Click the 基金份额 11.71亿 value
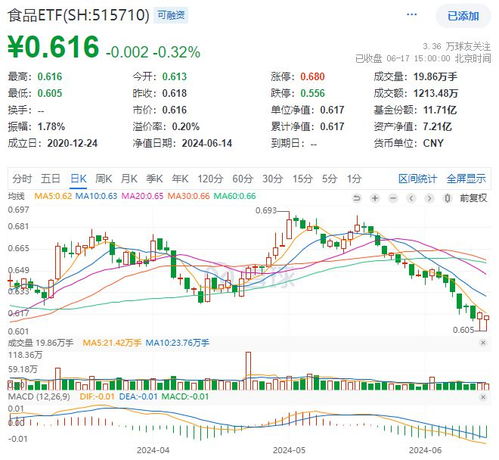 (440, 110)
